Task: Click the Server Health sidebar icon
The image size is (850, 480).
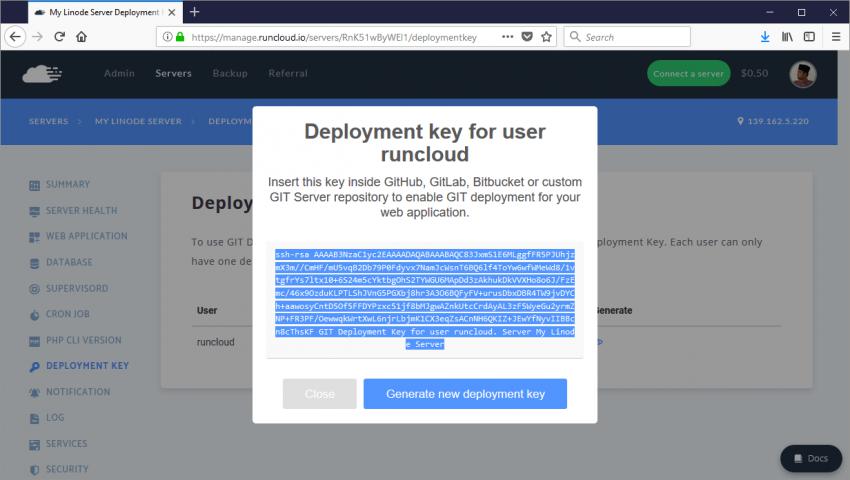Action: (34, 212)
